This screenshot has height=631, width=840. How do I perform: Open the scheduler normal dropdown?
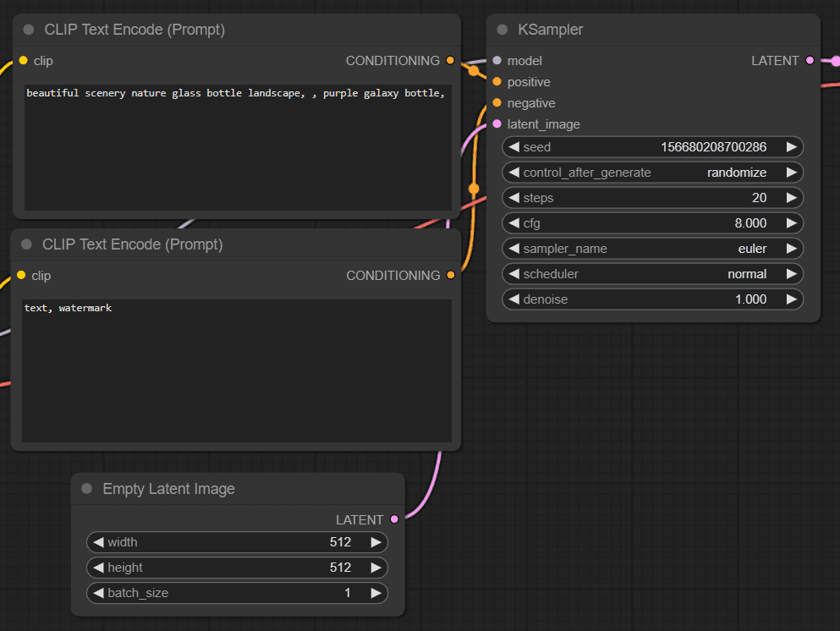tap(652, 274)
